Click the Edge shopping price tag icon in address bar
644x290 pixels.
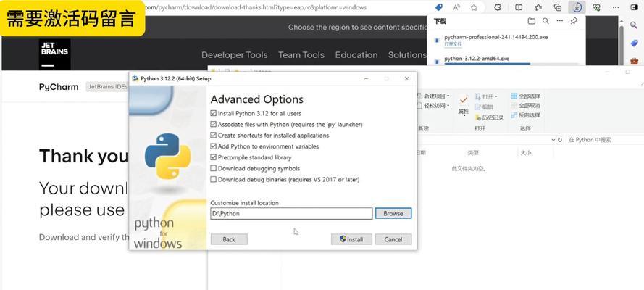[x=439, y=7]
